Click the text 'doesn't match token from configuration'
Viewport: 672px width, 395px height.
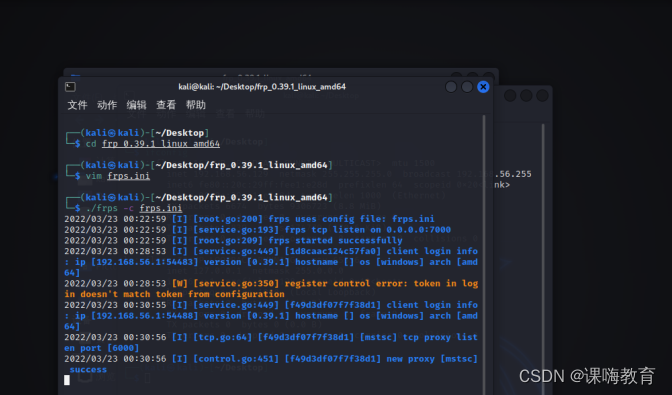183,294
